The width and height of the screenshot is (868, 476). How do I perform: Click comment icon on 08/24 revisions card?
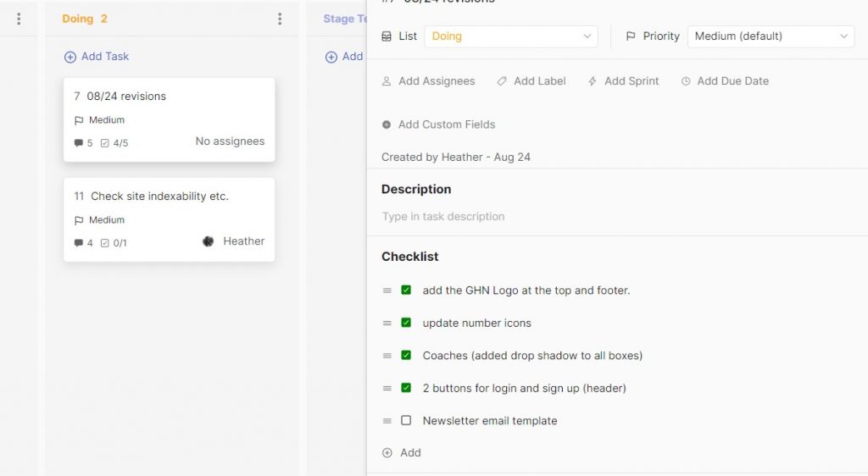[x=79, y=143]
